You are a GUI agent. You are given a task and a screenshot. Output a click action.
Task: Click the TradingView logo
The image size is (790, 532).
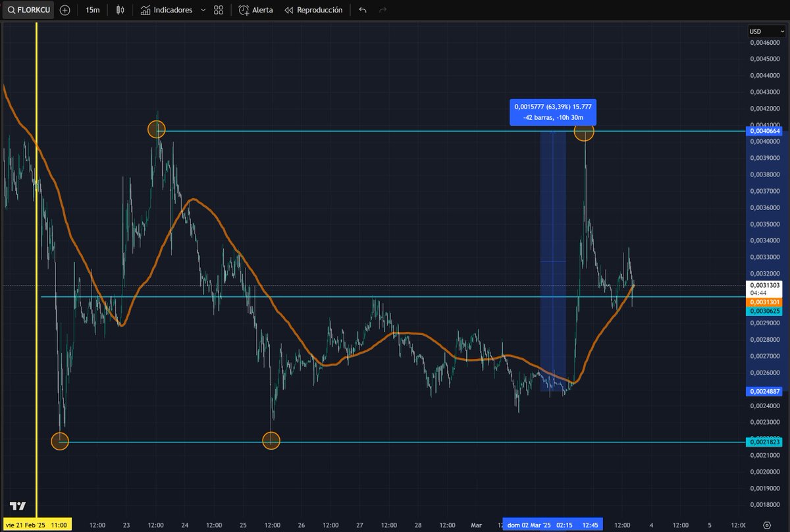click(x=18, y=506)
